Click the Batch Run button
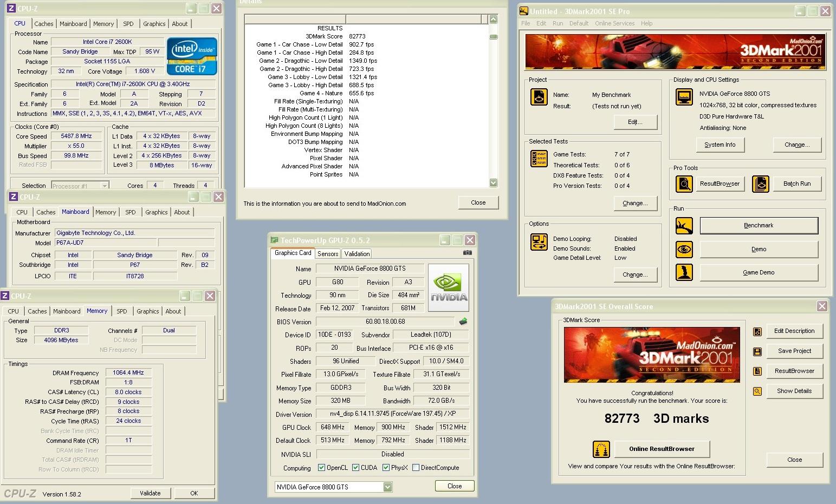836x504 pixels. tap(797, 184)
